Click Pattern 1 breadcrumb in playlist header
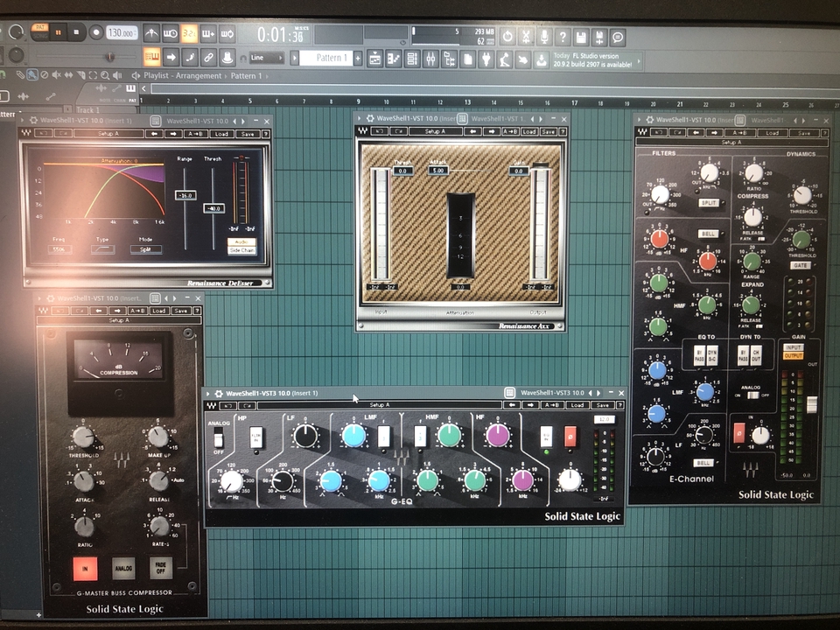This screenshot has height=630, width=840. pos(246,76)
